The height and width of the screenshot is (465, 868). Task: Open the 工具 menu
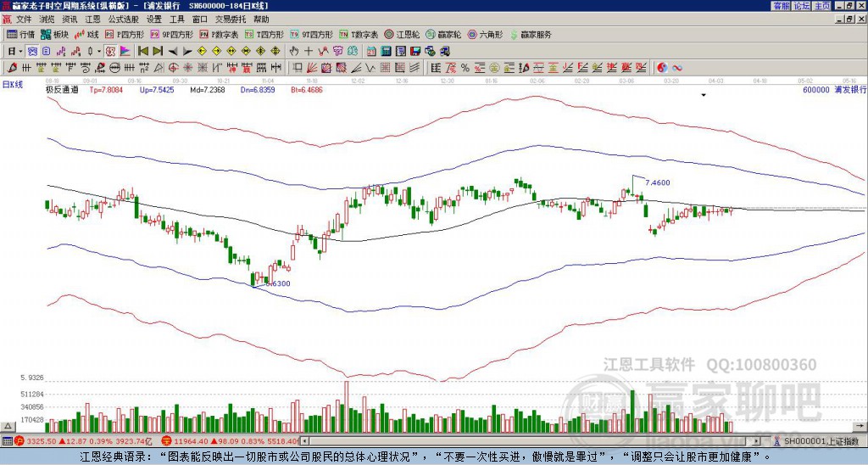tap(176, 20)
